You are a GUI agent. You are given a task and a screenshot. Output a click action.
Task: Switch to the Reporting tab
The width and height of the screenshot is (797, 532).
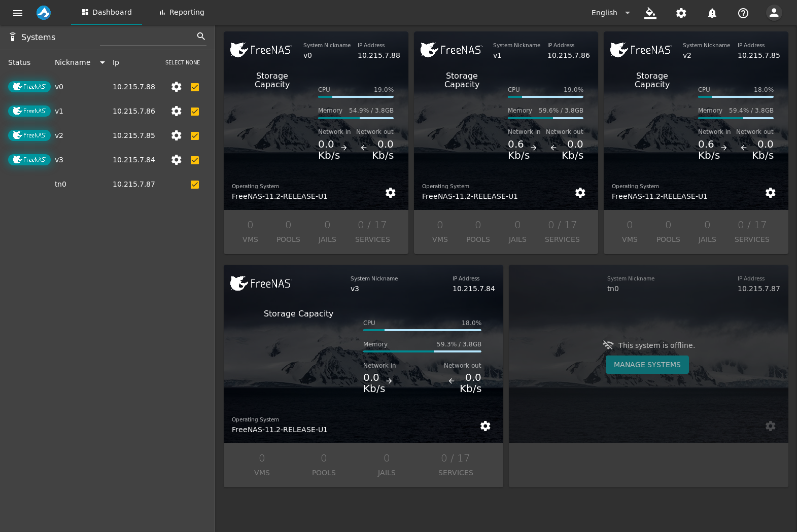(182, 12)
